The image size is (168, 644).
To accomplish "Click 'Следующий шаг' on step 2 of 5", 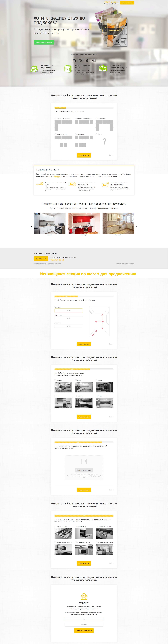I will (x=84, y=344).
